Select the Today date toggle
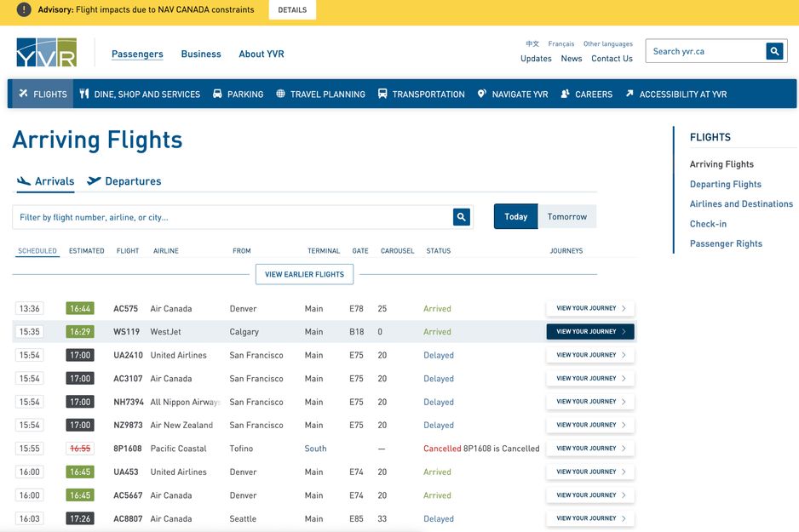Viewport: 799px width, 532px height. tap(515, 217)
